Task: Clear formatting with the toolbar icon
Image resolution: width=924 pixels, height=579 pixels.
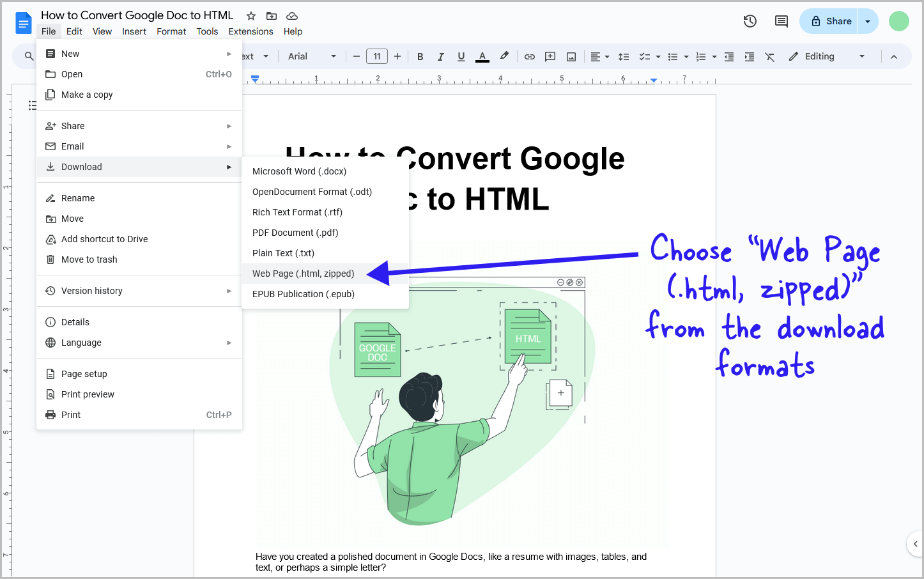Action: tap(770, 56)
